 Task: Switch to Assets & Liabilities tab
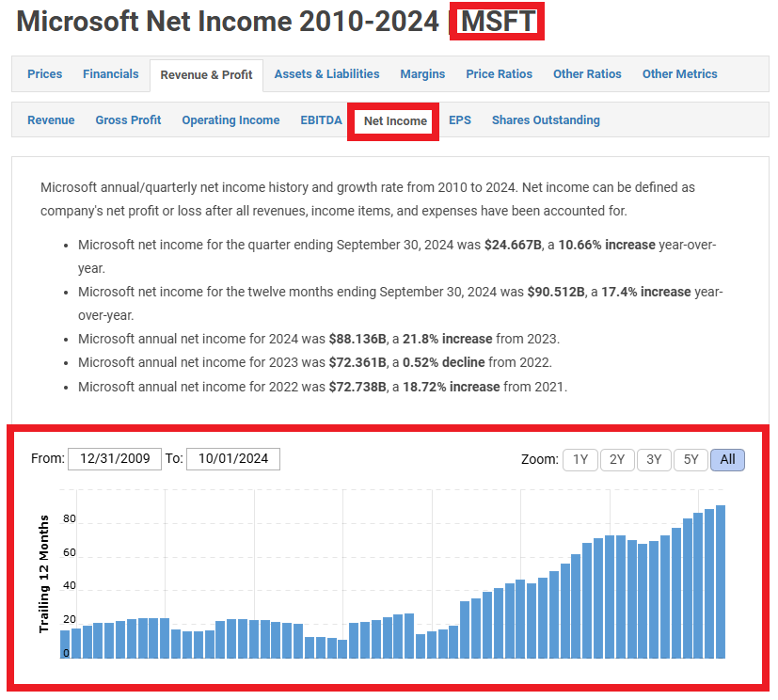pyautogui.click(x=327, y=74)
